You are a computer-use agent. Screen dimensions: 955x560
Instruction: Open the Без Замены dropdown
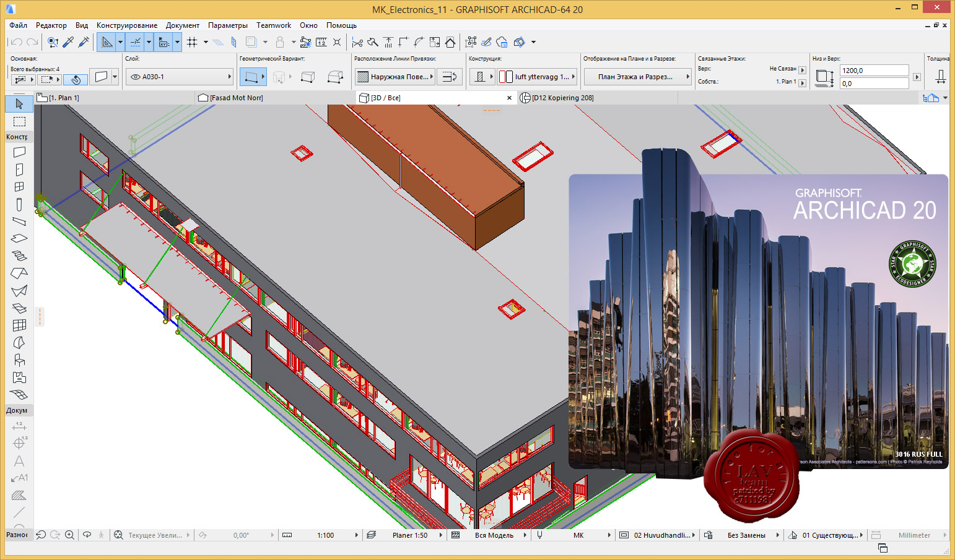coord(743,535)
